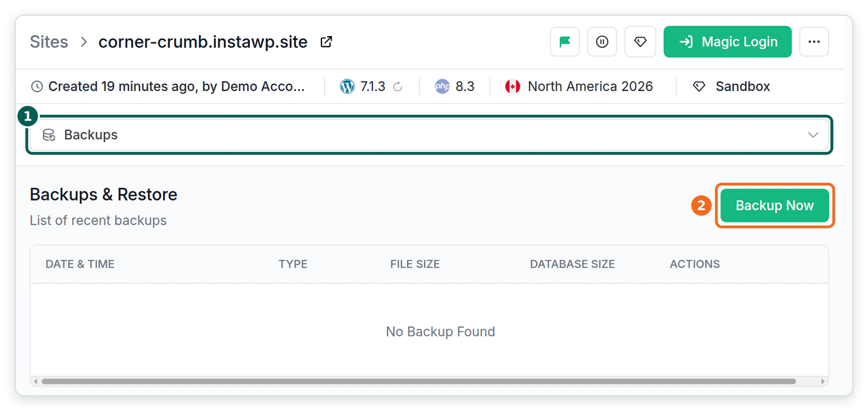Click the WordPress version refresh icon

[398, 86]
